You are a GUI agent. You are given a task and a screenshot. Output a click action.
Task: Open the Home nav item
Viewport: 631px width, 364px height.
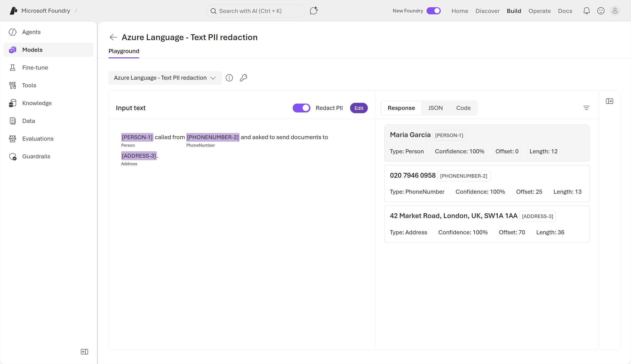pos(460,11)
